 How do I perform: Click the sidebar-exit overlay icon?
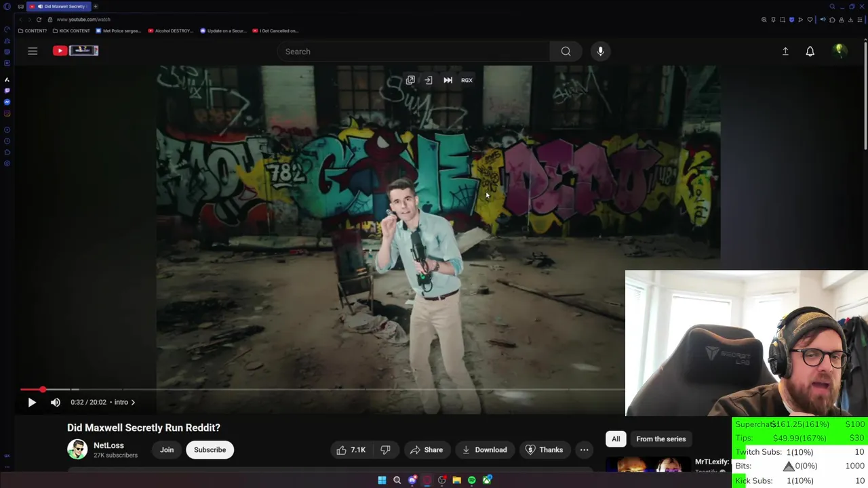pos(429,80)
